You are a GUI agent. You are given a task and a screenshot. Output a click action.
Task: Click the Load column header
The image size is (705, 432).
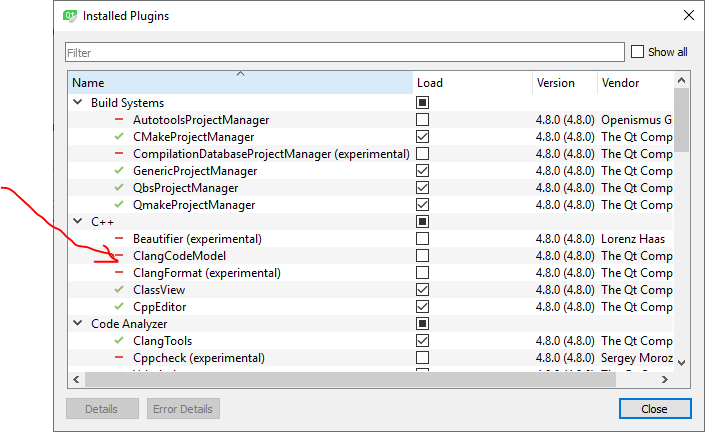[473, 83]
